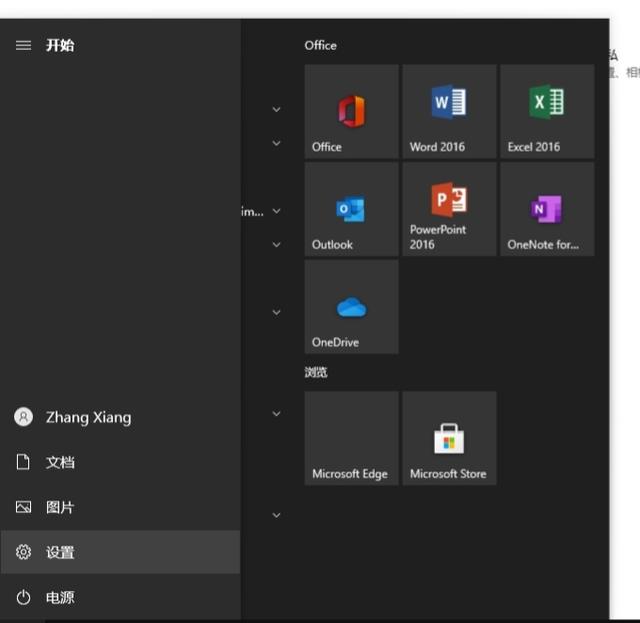Screen dimensions: 640x623
Task: Open 文档 from the start menu
Action: click(120, 462)
